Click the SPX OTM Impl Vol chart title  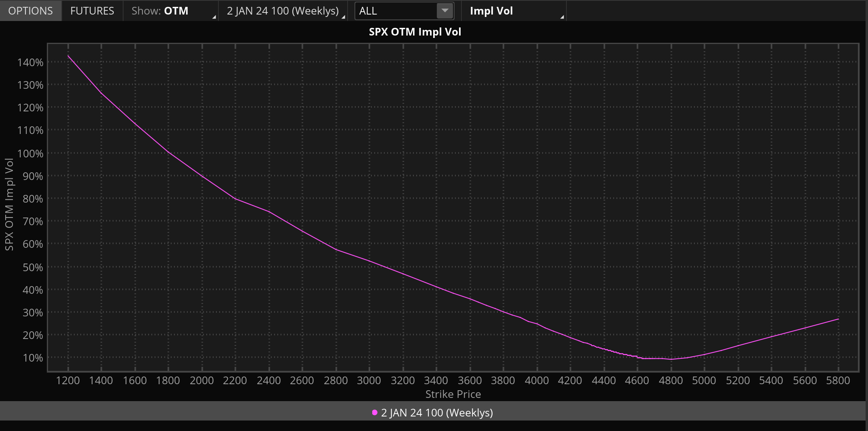[415, 32]
